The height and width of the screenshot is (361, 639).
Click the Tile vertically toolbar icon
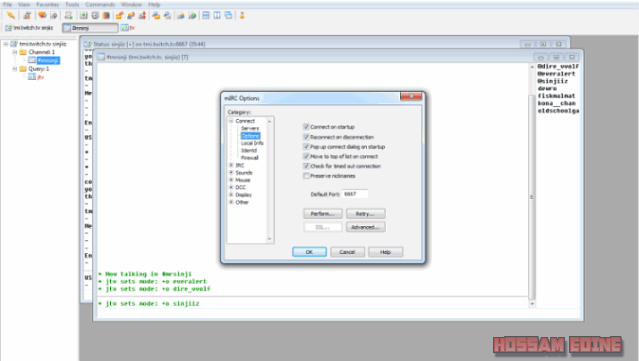coord(217,15)
